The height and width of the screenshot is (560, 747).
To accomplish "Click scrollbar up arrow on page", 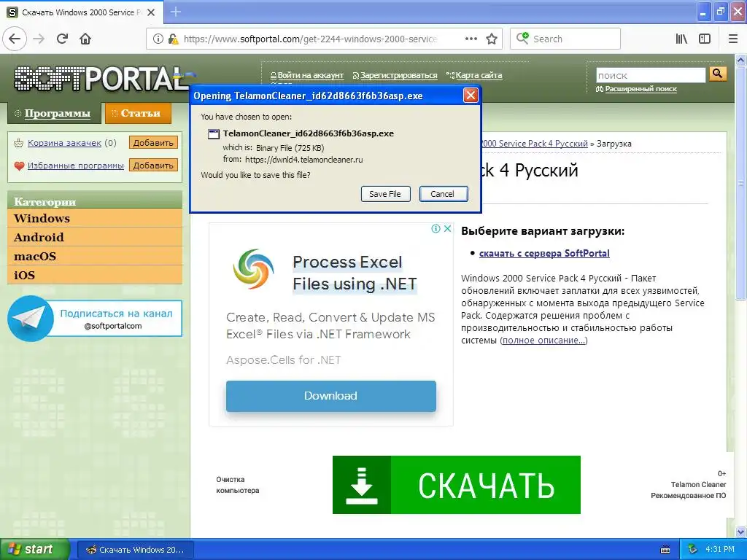I will (741, 60).
